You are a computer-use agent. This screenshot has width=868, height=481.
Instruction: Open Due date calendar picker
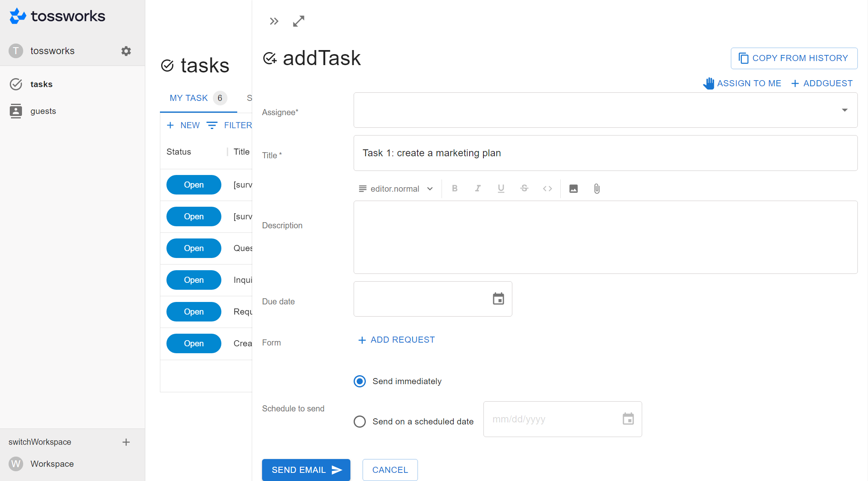498,299
